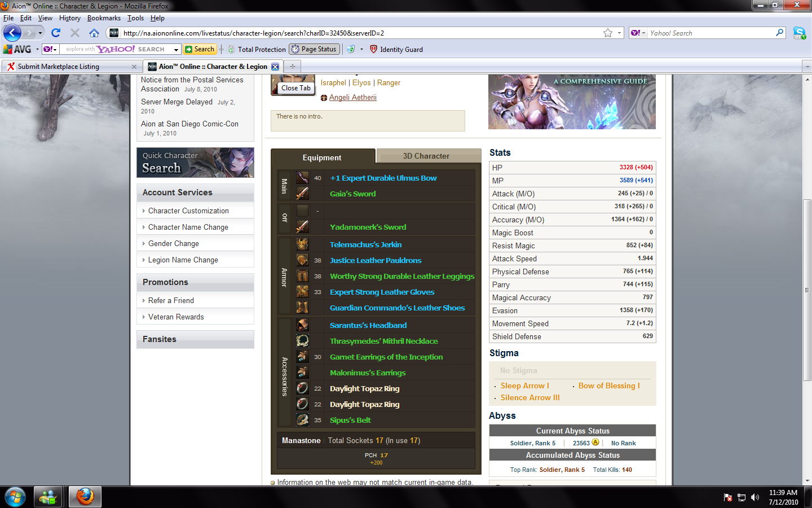Click the Quick Character Search banner
This screenshot has width=812, height=508.
coord(195,163)
